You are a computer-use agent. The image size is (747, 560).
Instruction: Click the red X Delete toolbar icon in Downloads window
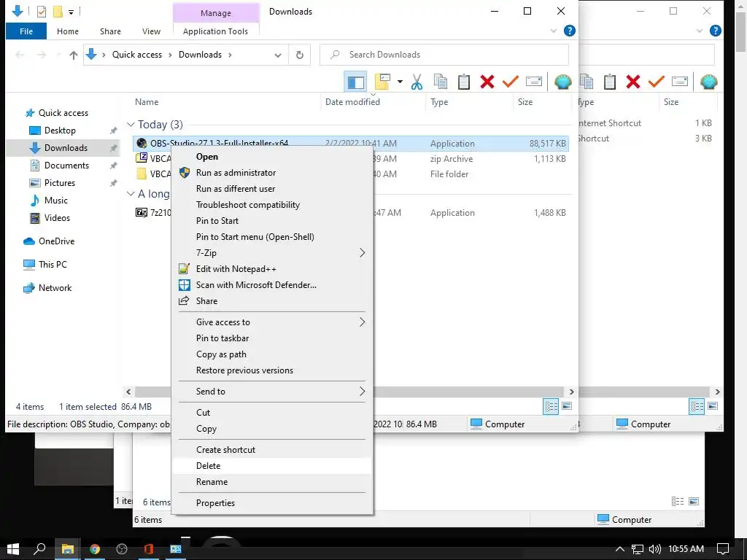(487, 82)
